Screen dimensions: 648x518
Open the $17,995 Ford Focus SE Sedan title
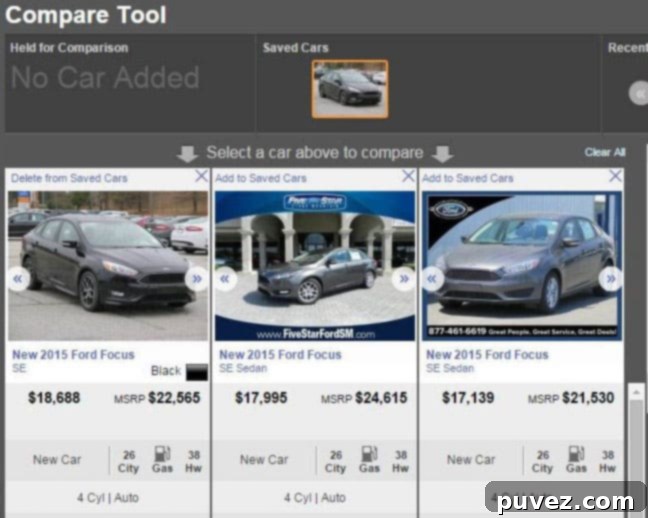(281, 355)
